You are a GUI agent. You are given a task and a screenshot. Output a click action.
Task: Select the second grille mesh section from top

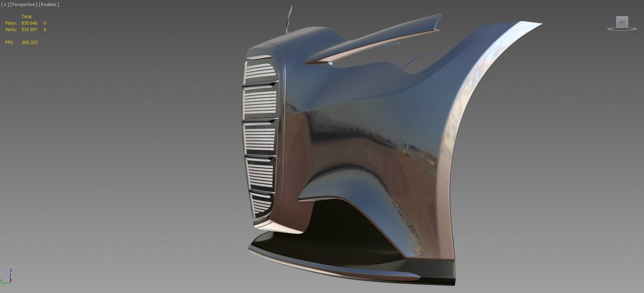pyautogui.click(x=260, y=103)
